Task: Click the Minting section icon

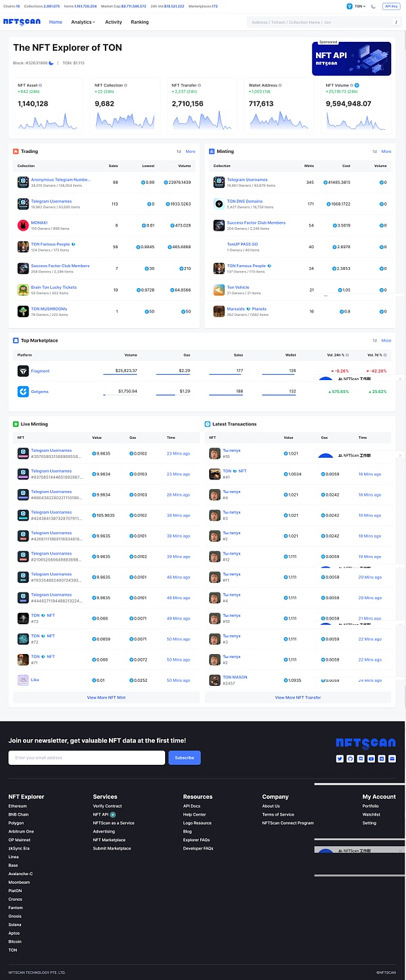Action: 212,151
